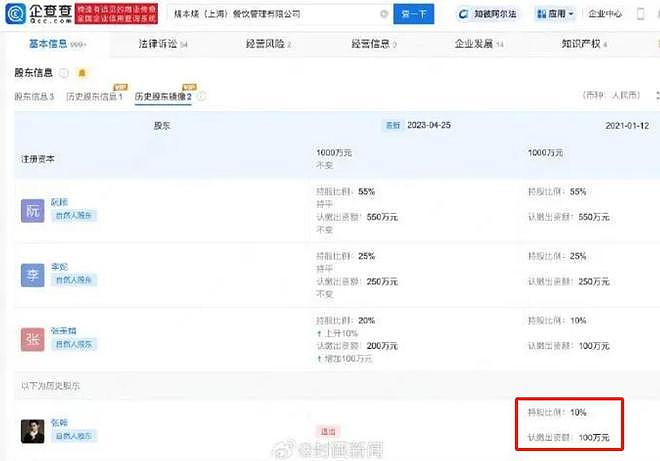Viewport: 660px width, 461px height.
Task: Open the 经营信息 tab
Action: [374, 44]
